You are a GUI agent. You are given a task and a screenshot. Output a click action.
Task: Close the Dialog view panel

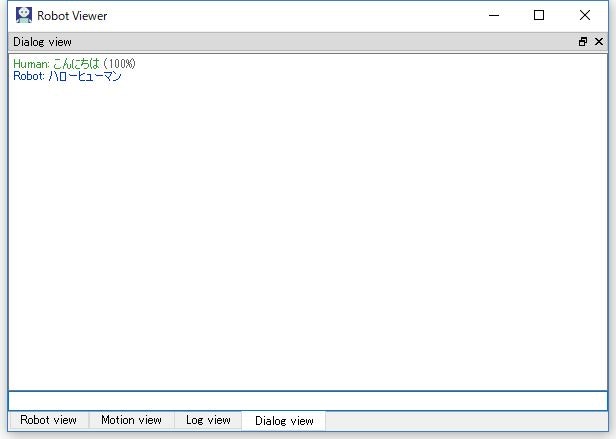pos(599,42)
